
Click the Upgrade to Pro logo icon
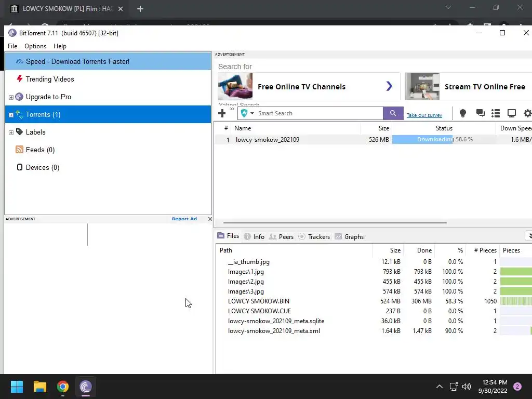coord(20,97)
